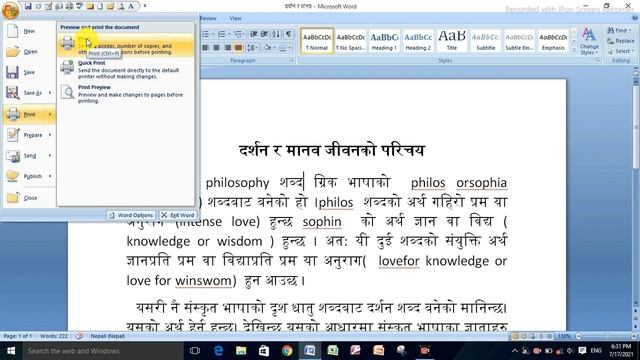Expand the Publish submenu arrow
Screen dimensions: 640x360
pyautogui.click(x=50, y=176)
